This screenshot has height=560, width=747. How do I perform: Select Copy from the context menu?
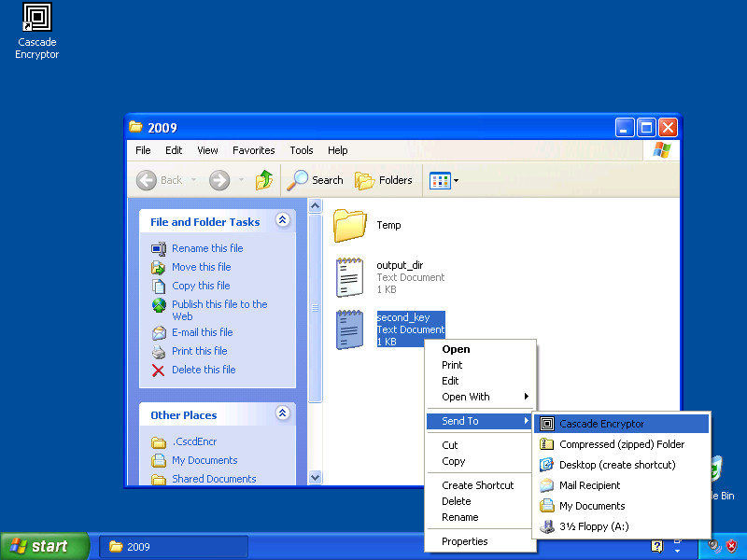(480, 461)
